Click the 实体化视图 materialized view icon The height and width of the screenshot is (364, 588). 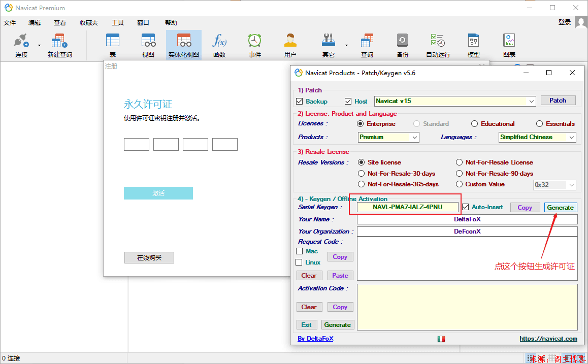[184, 45]
